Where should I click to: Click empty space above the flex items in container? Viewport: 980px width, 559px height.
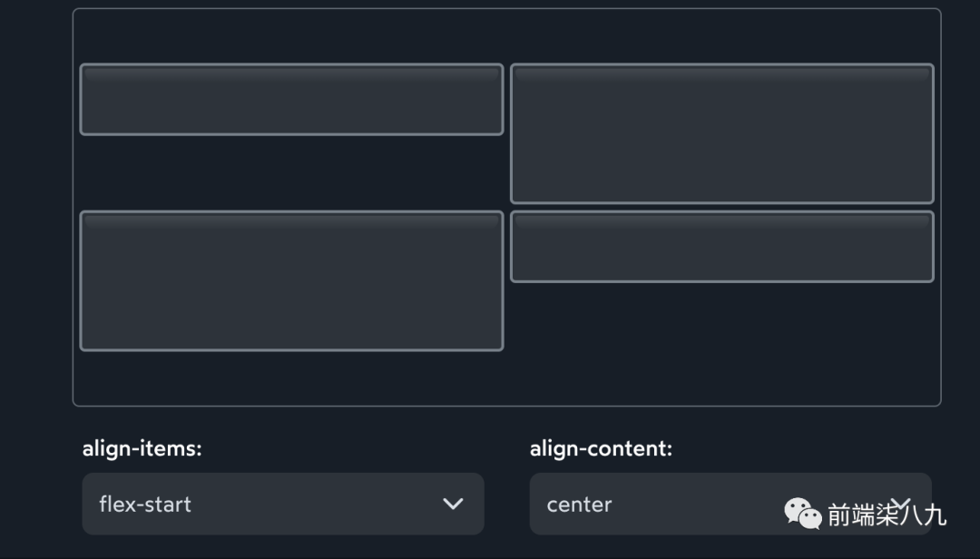pos(506,36)
